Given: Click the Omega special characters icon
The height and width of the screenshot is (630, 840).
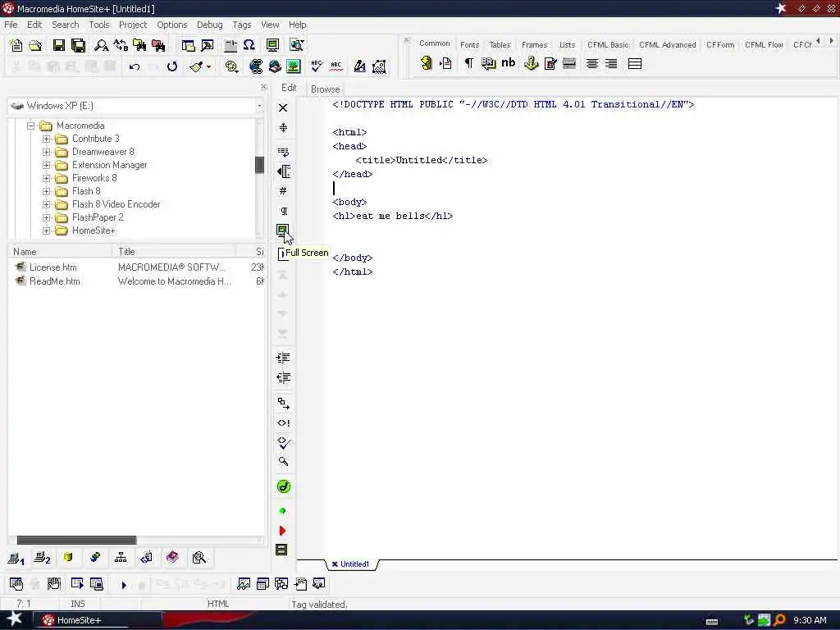Looking at the screenshot, I should coord(249,46).
